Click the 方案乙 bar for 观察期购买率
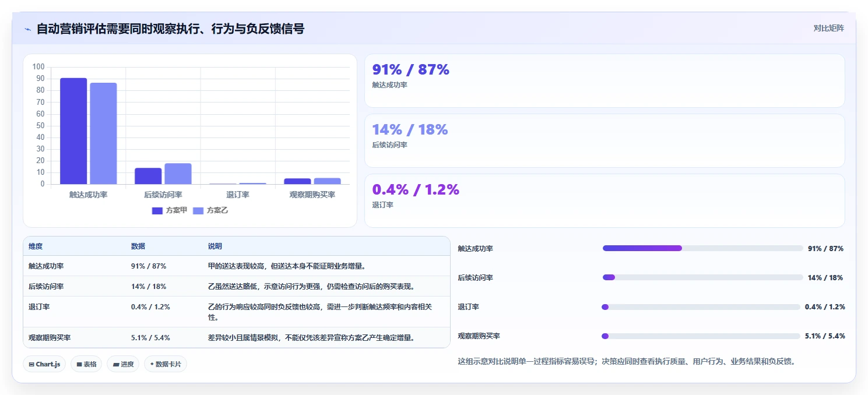The image size is (868, 395). point(327,181)
